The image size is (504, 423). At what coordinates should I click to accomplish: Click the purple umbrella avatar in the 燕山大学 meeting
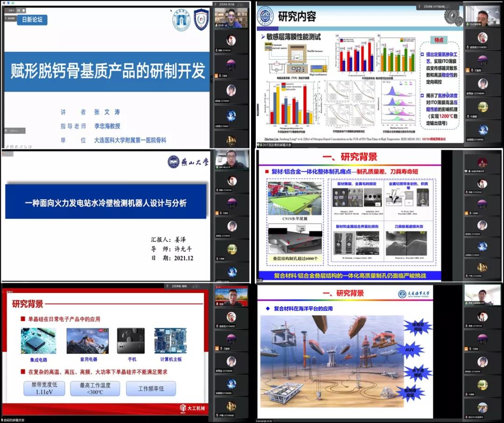(232, 203)
